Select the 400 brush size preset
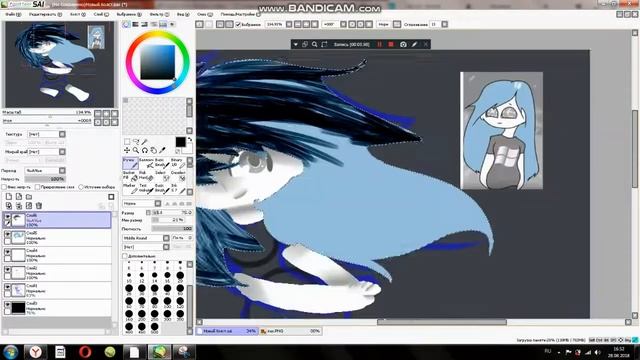640x360 pixels. point(129,327)
